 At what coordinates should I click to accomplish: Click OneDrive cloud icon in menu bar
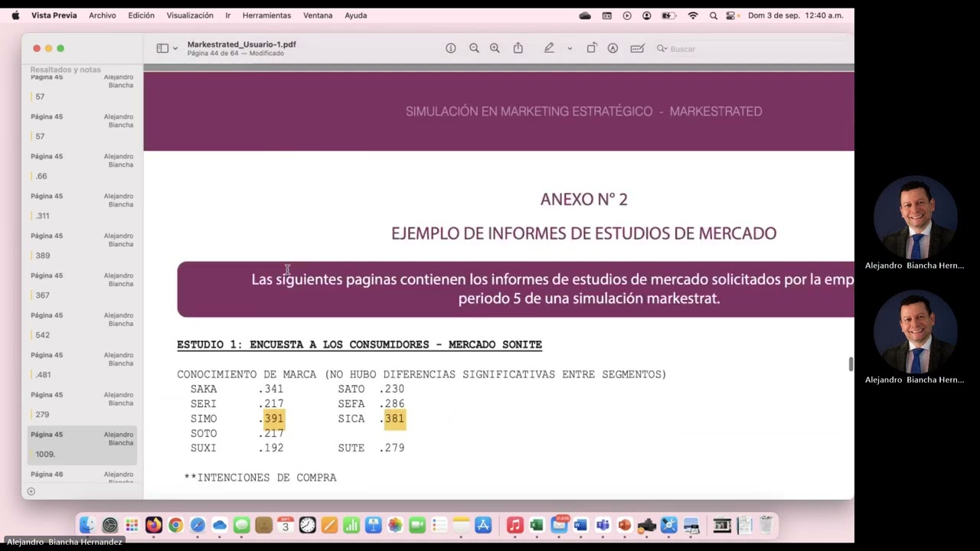[585, 15]
